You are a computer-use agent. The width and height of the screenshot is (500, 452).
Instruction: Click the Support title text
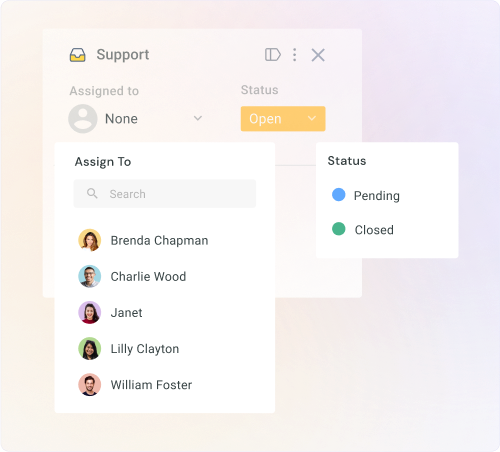point(123,55)
